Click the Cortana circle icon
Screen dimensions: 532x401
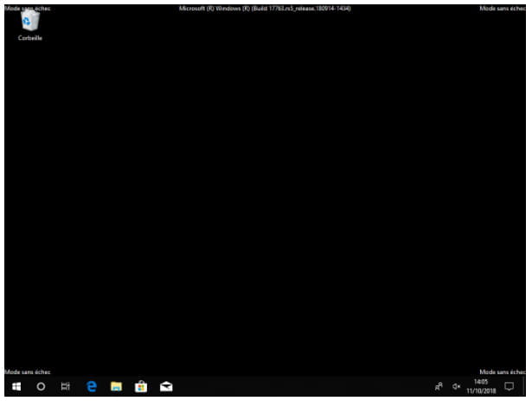[x=41, y=387]
